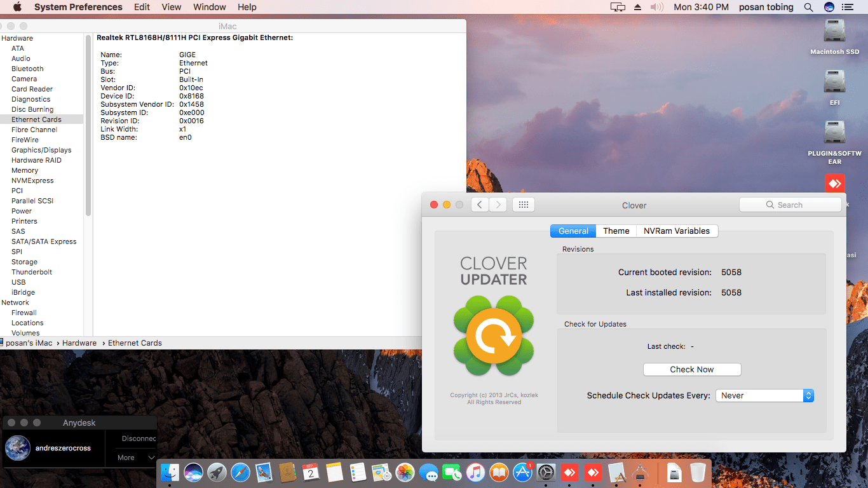
Task: Open Photos app from the Dock
Action: click(x=405, y=472)
